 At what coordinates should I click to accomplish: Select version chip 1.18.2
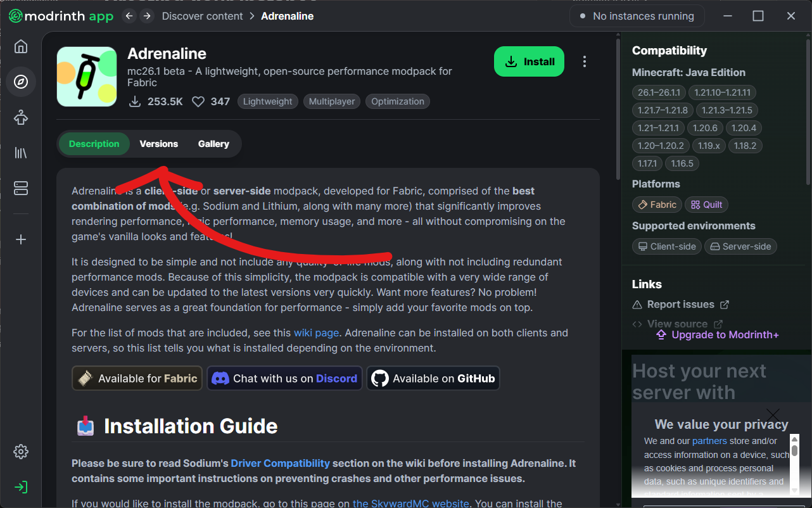(745, 146)
